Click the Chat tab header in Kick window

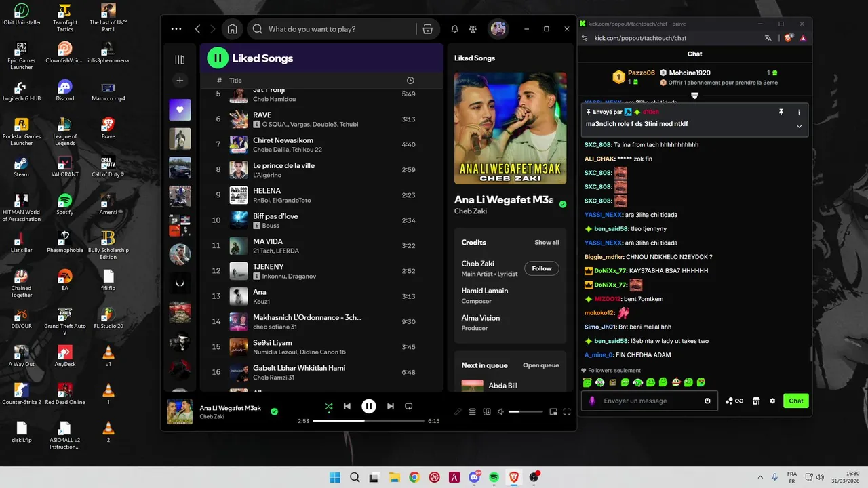point(694,54)
